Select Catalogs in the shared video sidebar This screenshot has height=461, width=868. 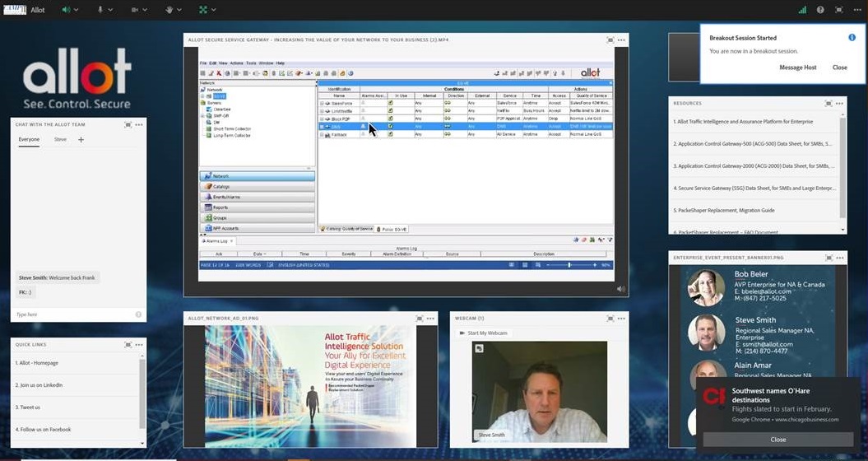pyautogui.click(x=258, y=187)
